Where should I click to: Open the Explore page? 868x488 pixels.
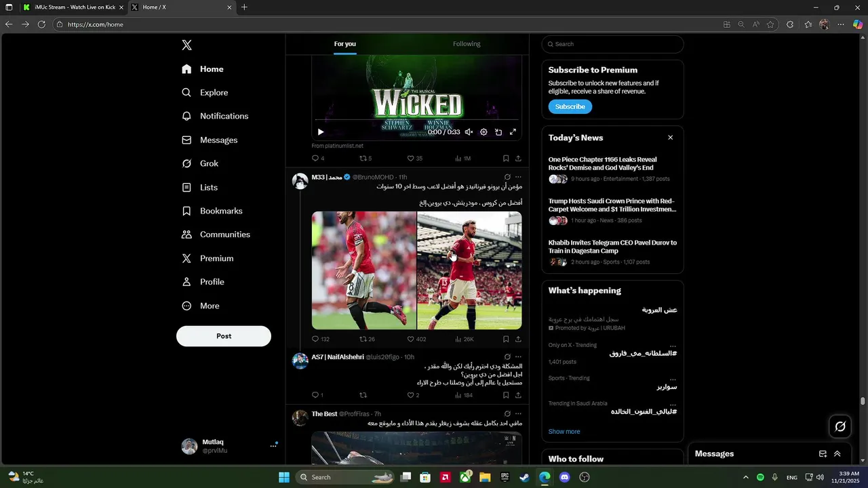click(205, 93)
